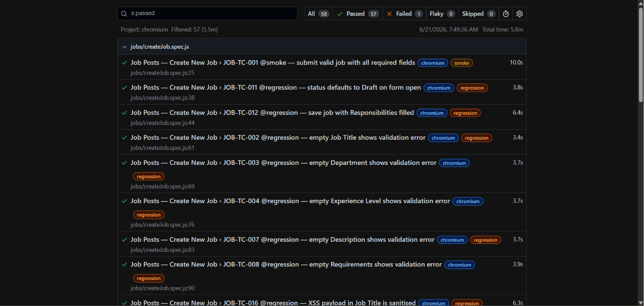Screen dimensions: 644x306
Task: Filter by Passed 57 tests
Action: pos(358,13)
